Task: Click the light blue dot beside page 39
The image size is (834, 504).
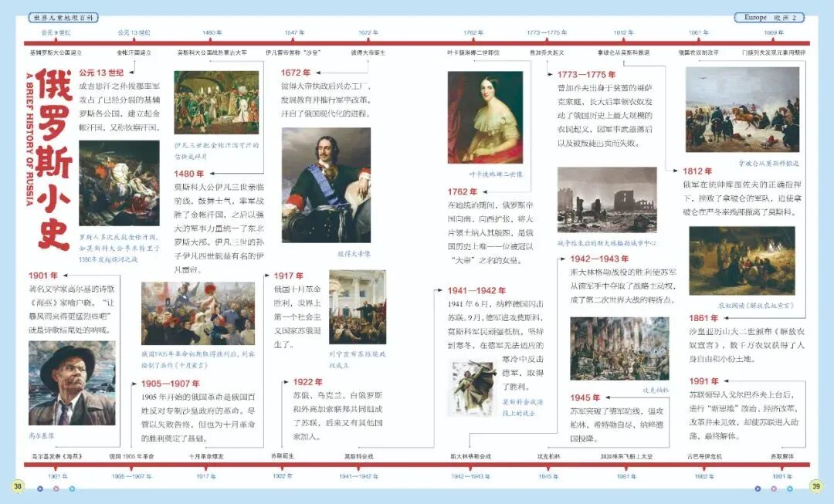Action: [790, 488]
